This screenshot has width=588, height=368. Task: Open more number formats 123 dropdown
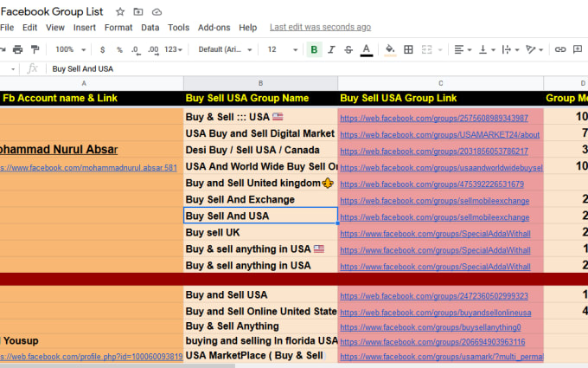[173, 49]
